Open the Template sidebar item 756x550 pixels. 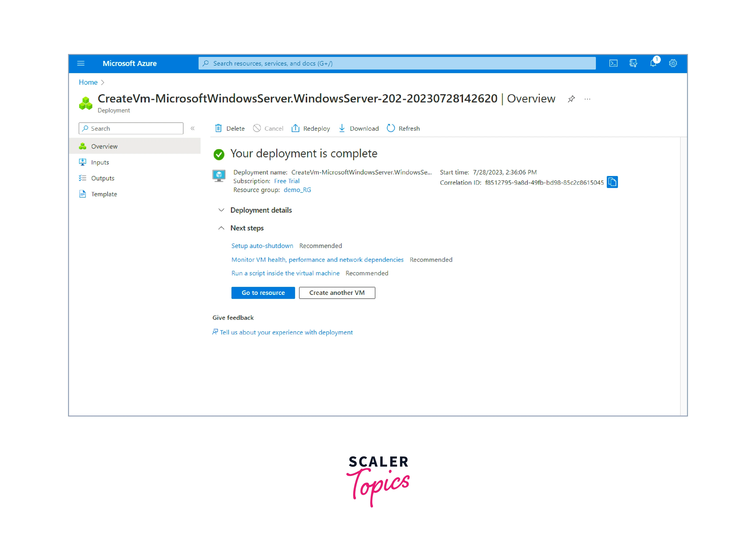(x=104, y=194)
